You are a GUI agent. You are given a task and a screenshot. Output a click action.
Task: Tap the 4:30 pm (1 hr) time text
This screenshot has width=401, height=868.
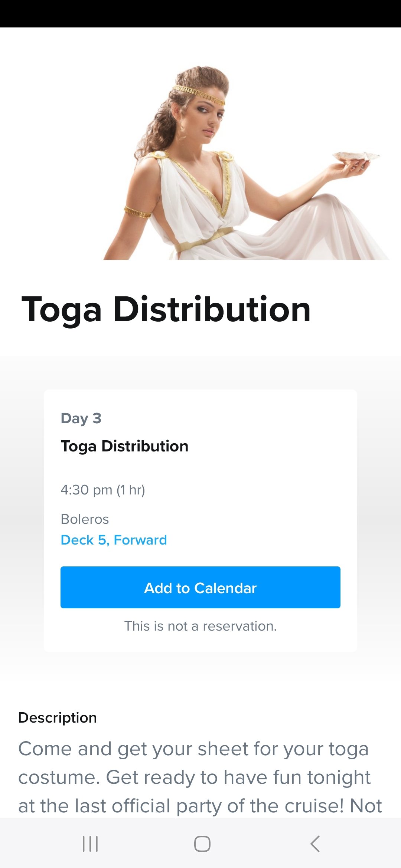point(103,490)
